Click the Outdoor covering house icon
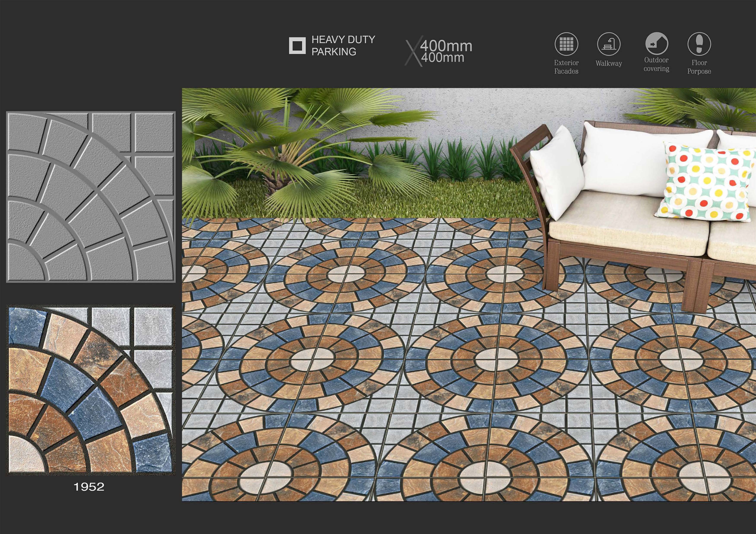This screenshot has height=534, width=756. point(657,43)
